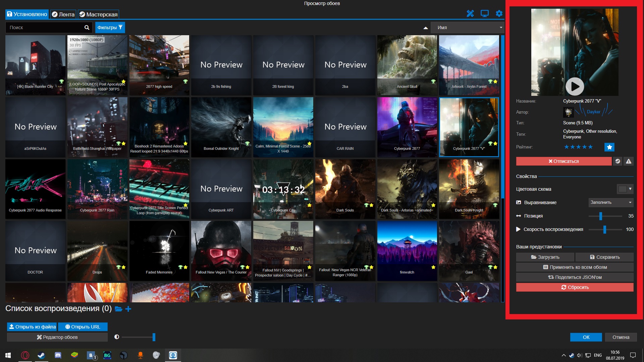The image size is (644, 362).
Task: Open Редактор обоев button
Action: [57, 337]
